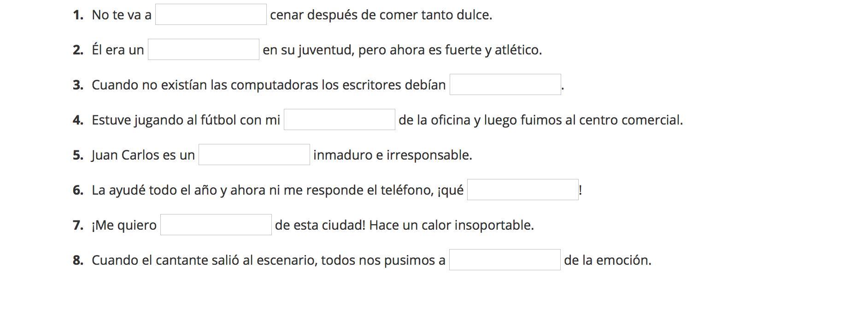Click the text 'cenar después de comer tanto dulce'

381,15
